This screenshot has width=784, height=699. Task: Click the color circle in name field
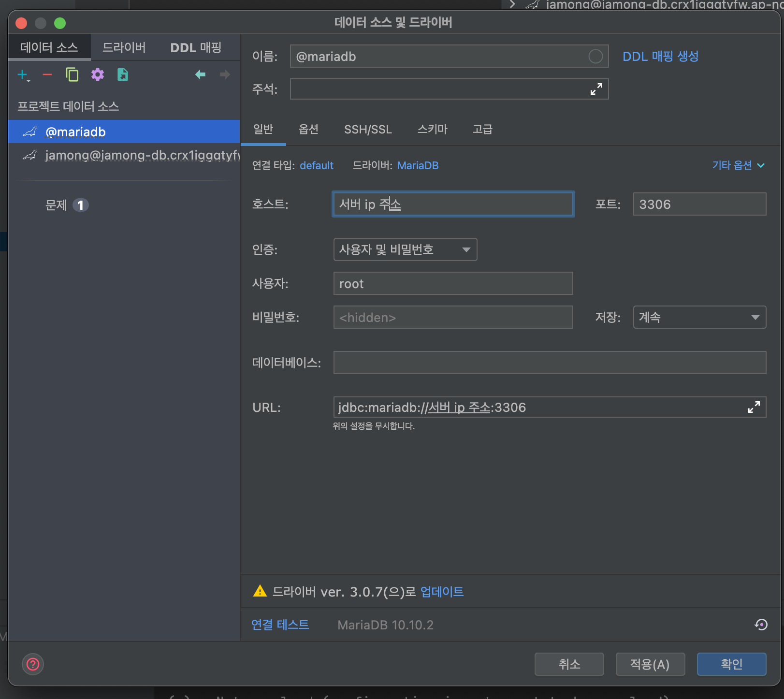595,57
